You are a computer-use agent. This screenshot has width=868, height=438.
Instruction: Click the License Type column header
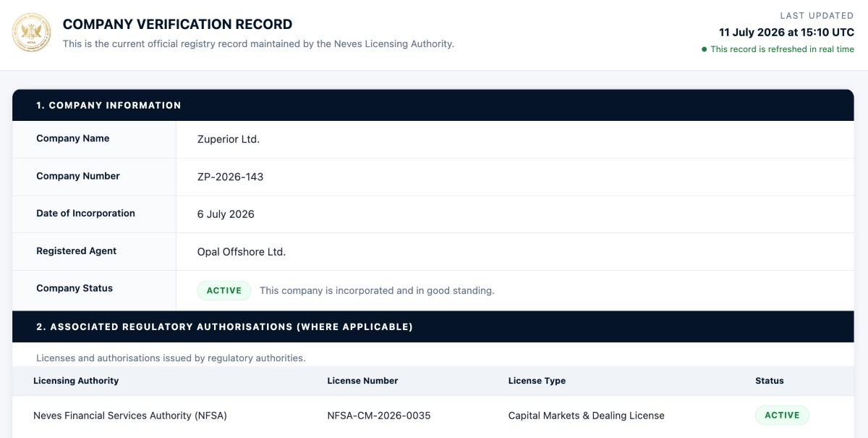point(537,381)
